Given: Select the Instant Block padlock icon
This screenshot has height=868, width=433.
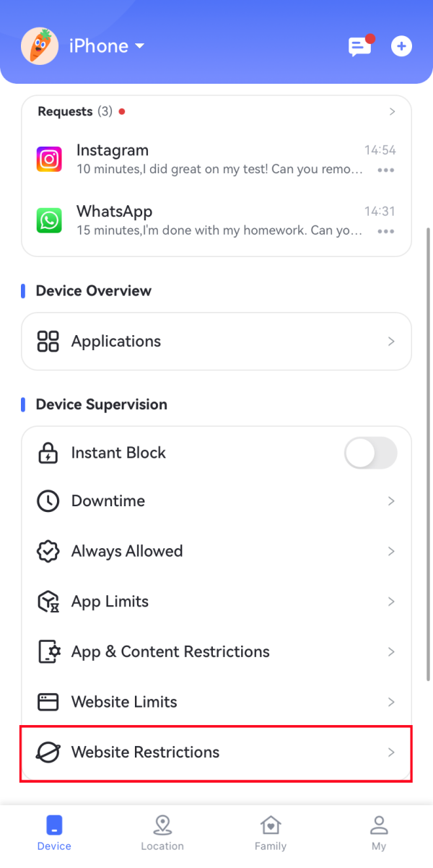Looking at the screenshot, I should [48, 453].
